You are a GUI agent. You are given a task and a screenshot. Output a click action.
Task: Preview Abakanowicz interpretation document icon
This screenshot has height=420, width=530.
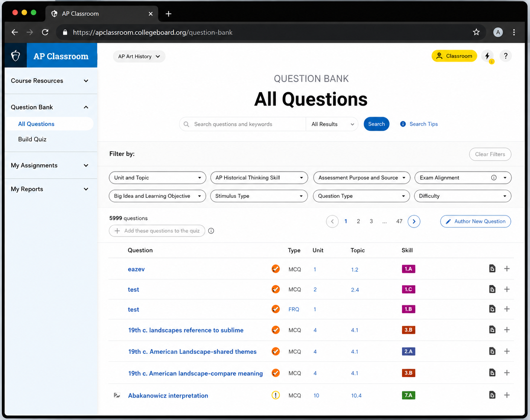click(492, 395)
